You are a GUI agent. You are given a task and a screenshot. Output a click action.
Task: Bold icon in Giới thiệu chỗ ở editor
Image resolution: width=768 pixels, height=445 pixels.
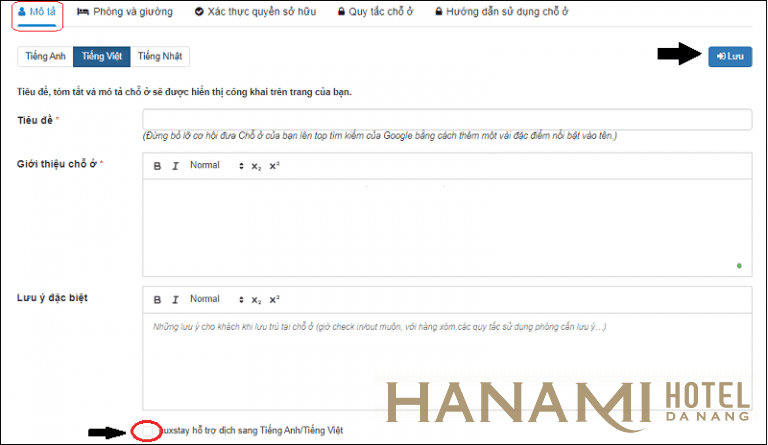(x=157, y=166)
